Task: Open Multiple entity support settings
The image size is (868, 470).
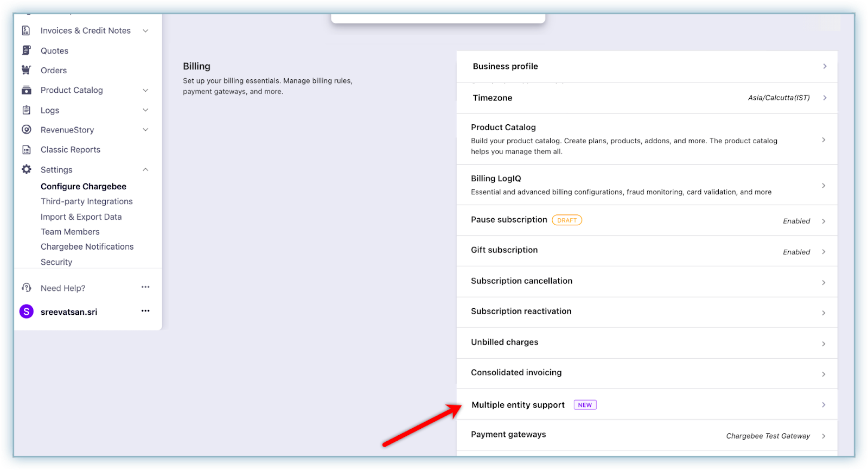Action: click(x=647, y=404)
